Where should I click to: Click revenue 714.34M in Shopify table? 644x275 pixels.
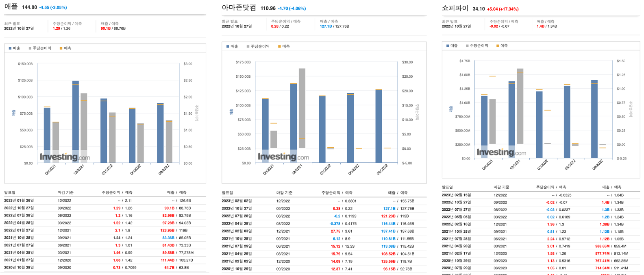[x=603, y=268]
